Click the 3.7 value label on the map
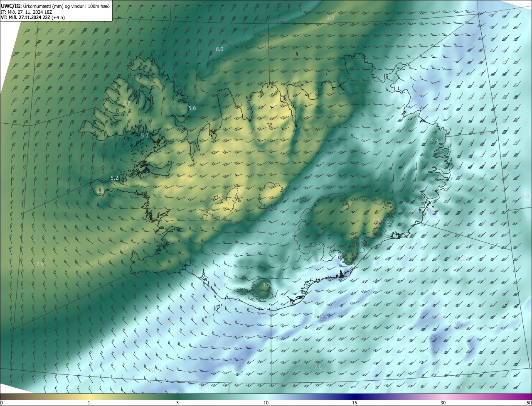 click(x=266, y=286)
